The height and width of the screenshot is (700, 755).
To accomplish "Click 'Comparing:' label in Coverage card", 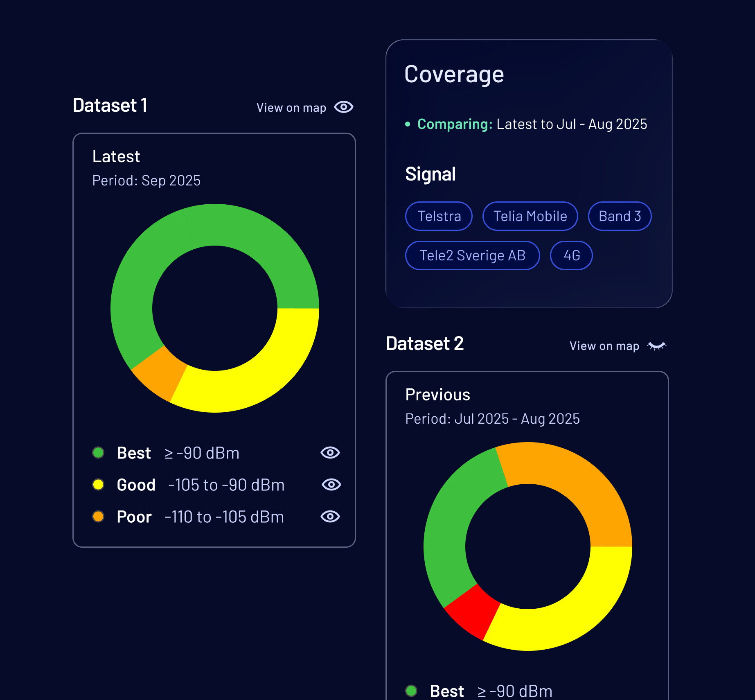I will click(455, 124).
